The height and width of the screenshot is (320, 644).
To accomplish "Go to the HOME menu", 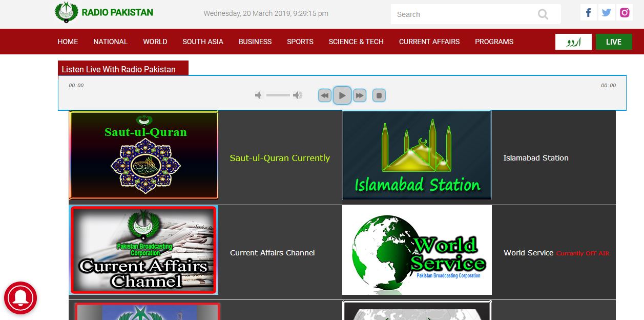I will coord(68,42).
